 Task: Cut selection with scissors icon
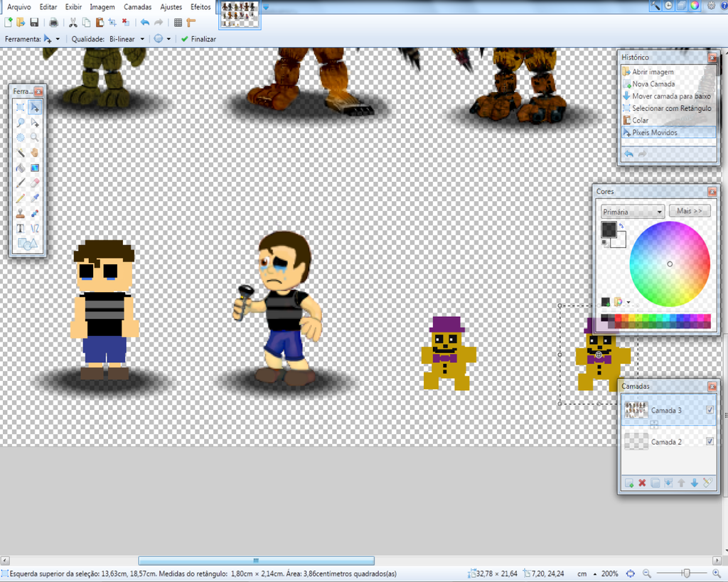point(73,22)
